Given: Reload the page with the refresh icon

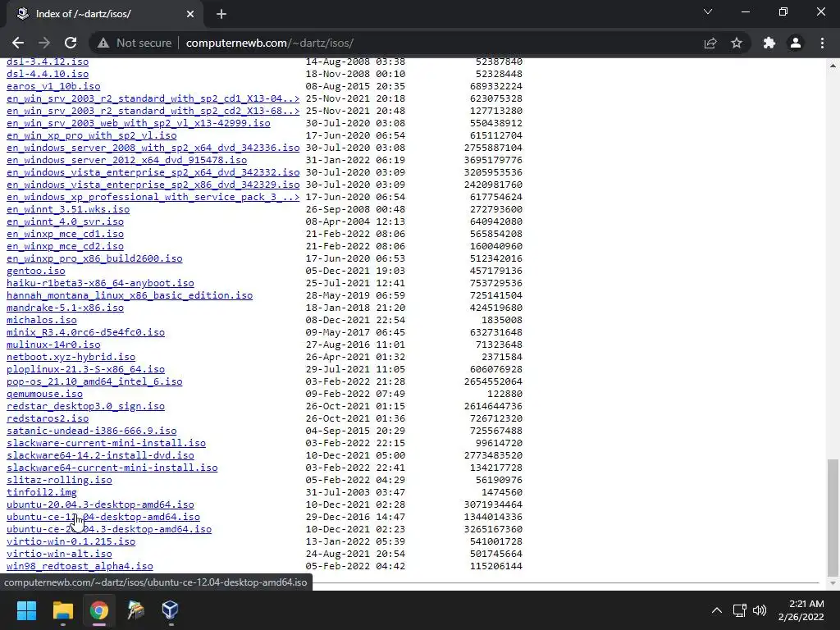Looking at the screenshot, I should [71, 43].
